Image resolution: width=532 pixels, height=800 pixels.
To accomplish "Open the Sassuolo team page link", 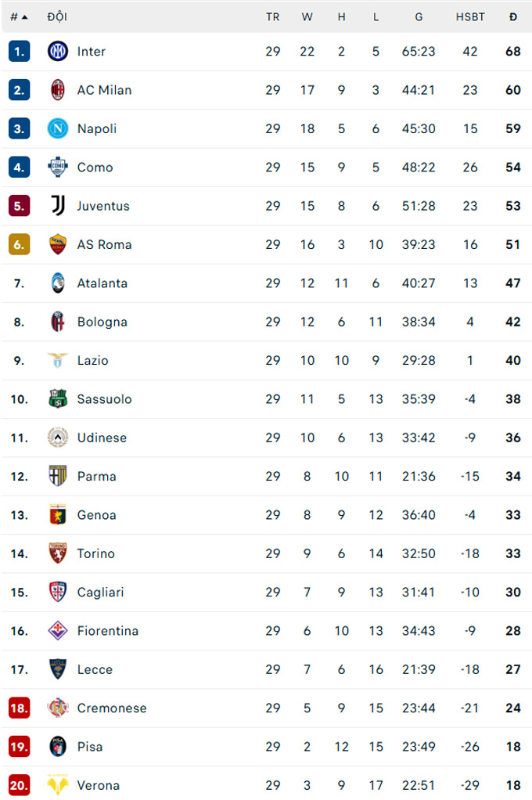I will 102,399.
